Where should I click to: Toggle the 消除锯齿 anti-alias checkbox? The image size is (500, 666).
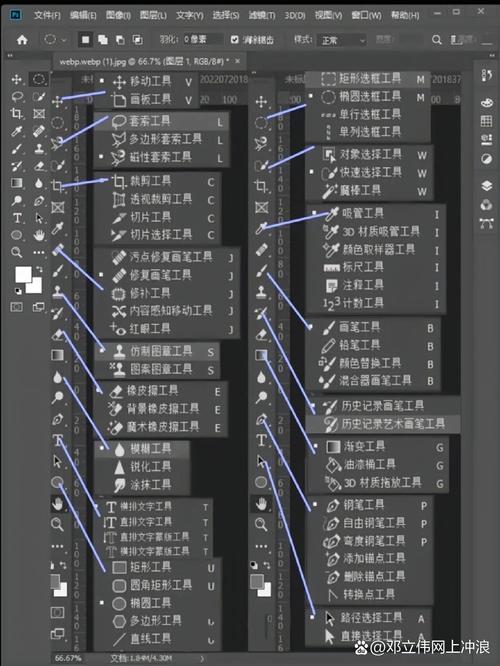[x=234, y=40]
